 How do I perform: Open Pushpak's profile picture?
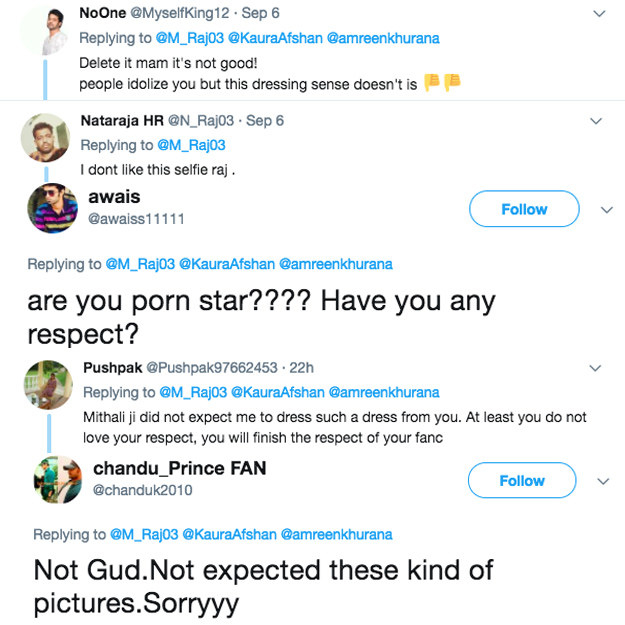(48, 385)
